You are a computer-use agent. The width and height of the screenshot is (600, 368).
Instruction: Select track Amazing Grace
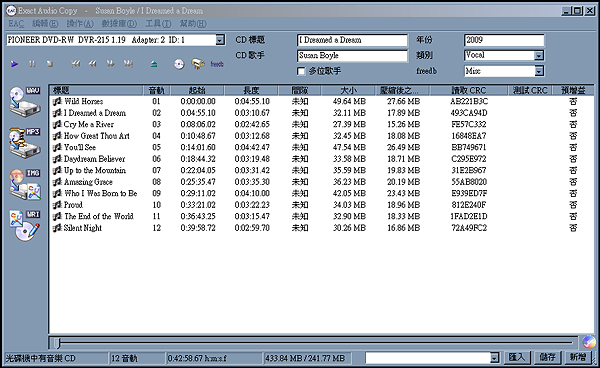[88, 182]
